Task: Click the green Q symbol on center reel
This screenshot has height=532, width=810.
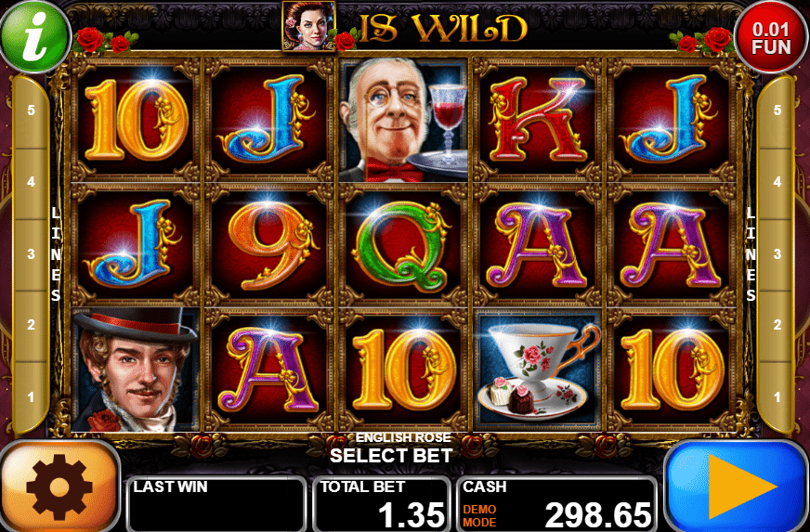Action: 403,245
